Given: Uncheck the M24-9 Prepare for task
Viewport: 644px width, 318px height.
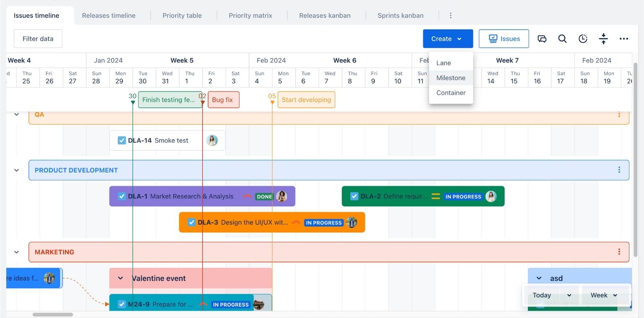Looking at the screenshot, I should pos(122,304).
